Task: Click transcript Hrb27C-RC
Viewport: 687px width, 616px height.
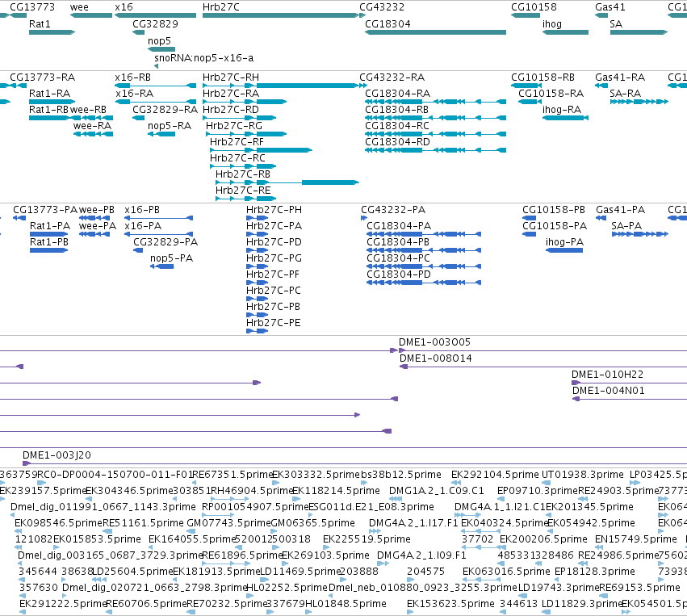Action: click(x=237, y=158)
